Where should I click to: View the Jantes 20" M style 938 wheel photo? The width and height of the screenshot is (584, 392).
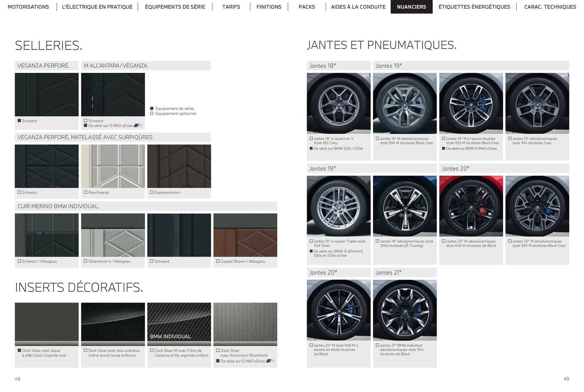(x=339, y=310)
